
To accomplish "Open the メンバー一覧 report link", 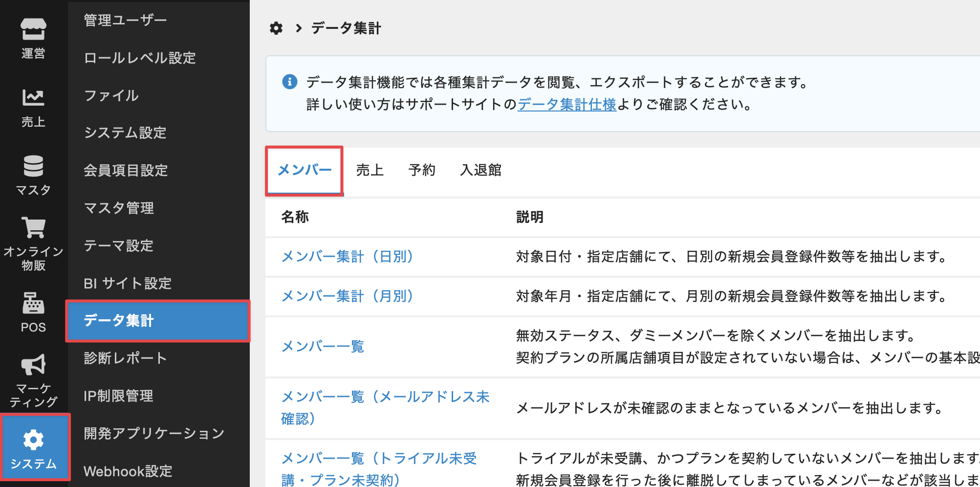I will [x=323, y=346].
